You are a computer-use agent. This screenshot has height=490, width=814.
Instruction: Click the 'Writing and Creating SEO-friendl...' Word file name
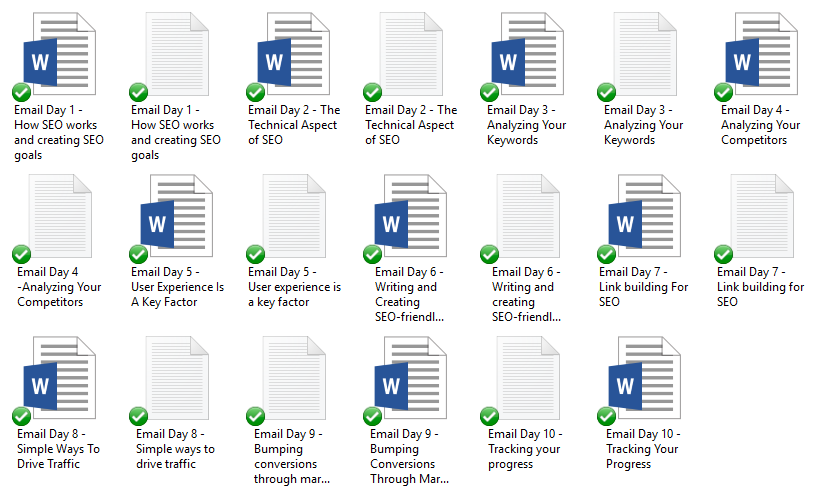point(410,294)
